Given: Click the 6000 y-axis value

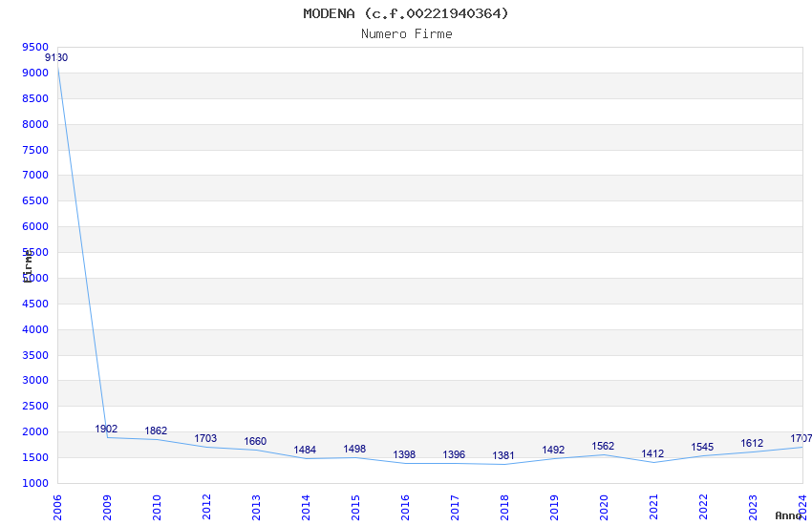Looking at the screenshot, I should click(x=35, y=226).
